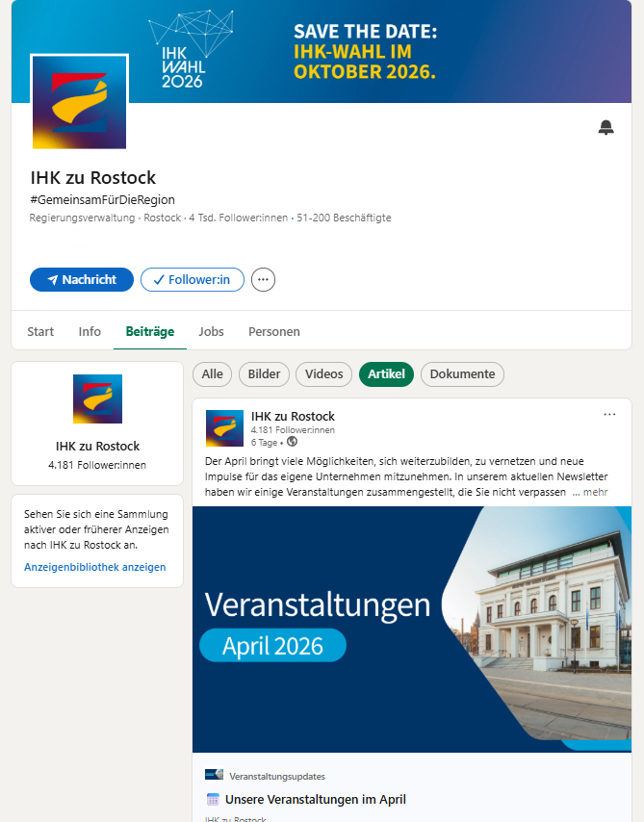This screenshot has height=822, width=644.
Task: Click the sidebar IHK zu Rostock logo
Action: [97, 398]
